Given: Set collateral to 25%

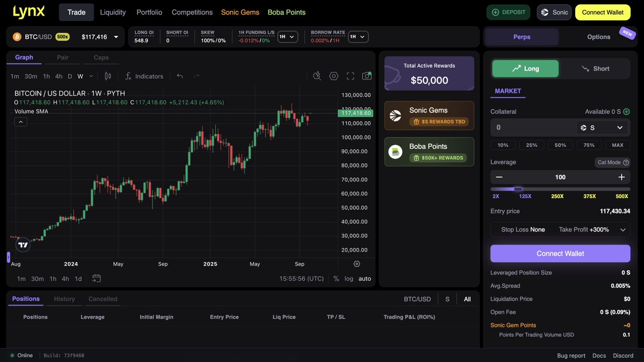Looking at the screenshot, I should point(531,145).
